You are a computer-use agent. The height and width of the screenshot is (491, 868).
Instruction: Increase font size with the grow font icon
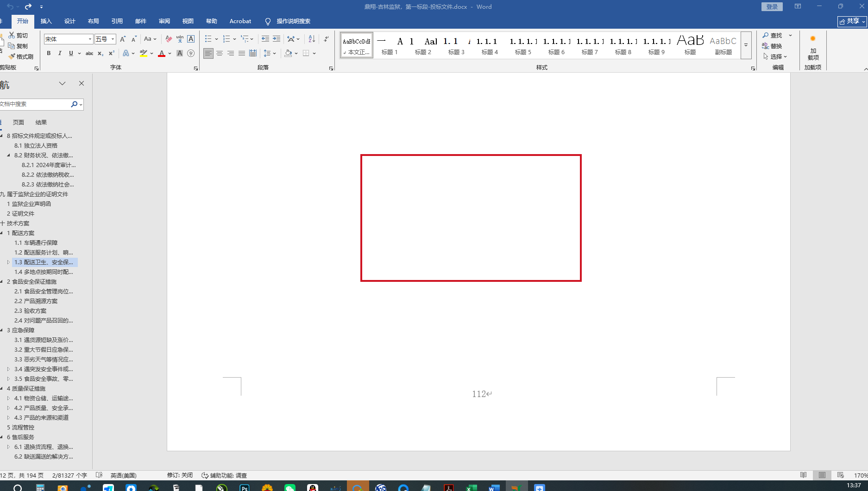click(123, 39)
